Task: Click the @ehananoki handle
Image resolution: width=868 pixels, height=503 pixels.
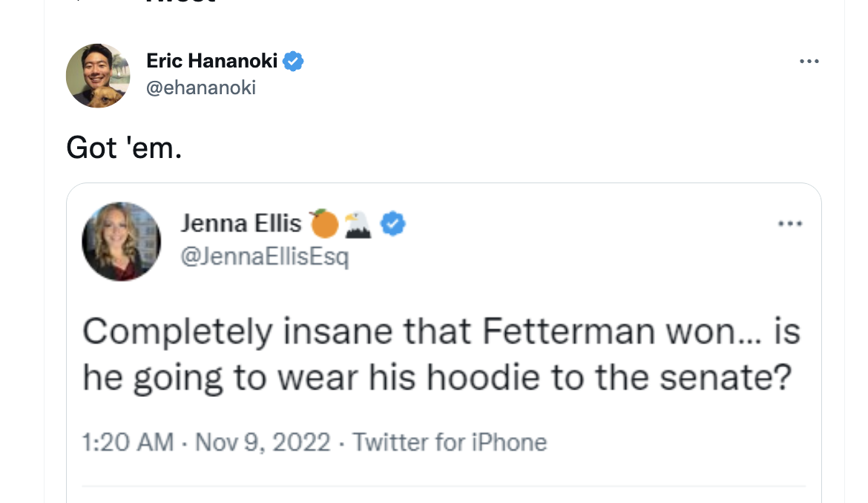Action: click(201, 88)
